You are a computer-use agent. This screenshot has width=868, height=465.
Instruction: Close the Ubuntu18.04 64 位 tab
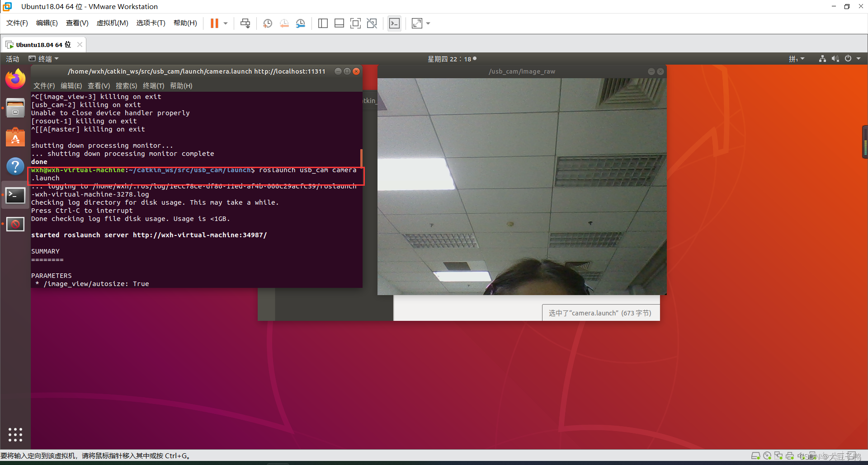80,44
